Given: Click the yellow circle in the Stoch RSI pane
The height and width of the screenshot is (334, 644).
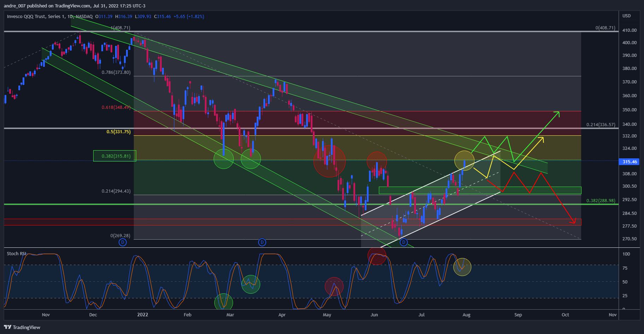Looking at the screenshot, I should click(462, 267).
